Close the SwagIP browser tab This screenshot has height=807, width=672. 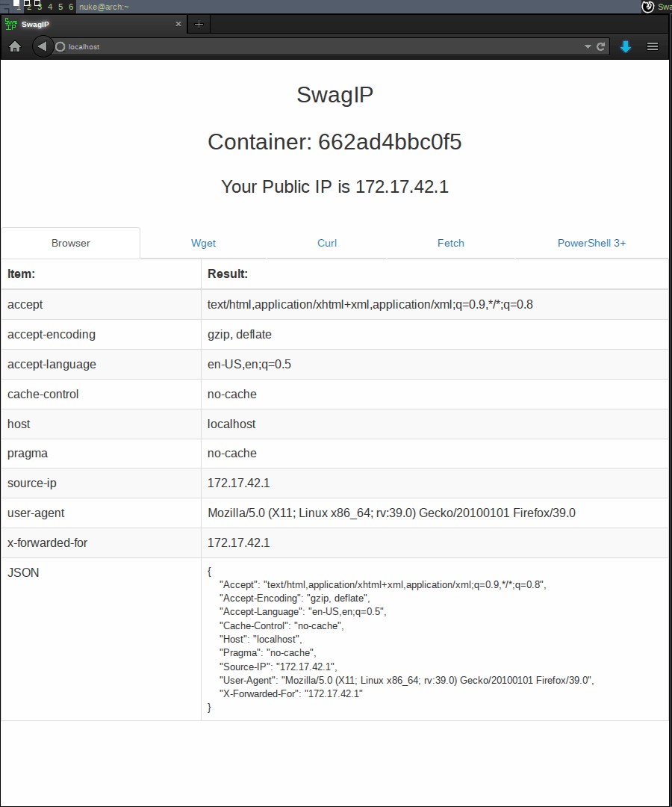click(x=178, y=24)
